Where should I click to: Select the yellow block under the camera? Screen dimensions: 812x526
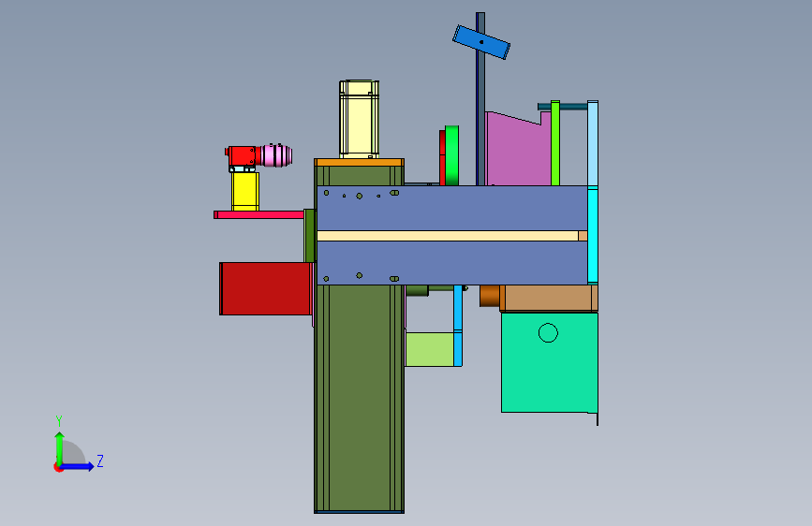point(245,192)
